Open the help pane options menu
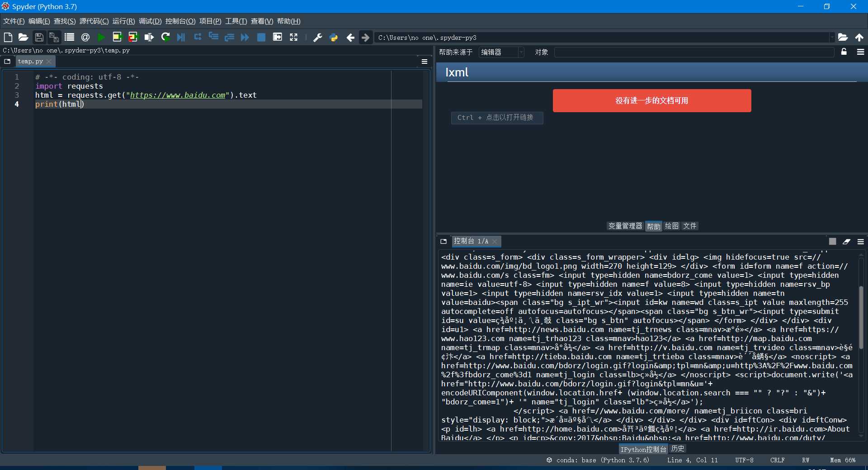The width and height of the screenshot is (868, 470). tap(861, 52)
